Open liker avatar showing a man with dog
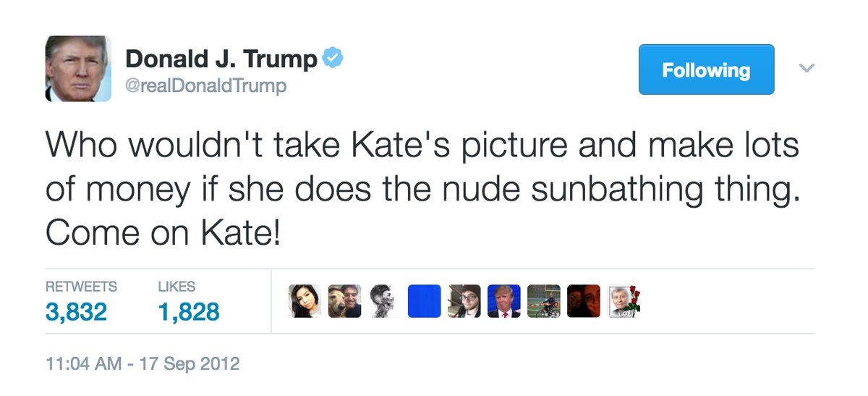The width and height of the screenshot is (868, 396). 344,301
